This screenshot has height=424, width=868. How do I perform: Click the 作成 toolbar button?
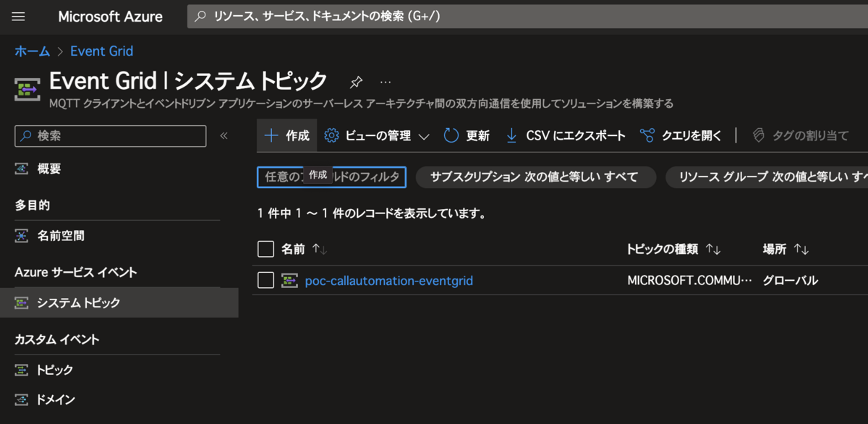[x=286, y=135]
